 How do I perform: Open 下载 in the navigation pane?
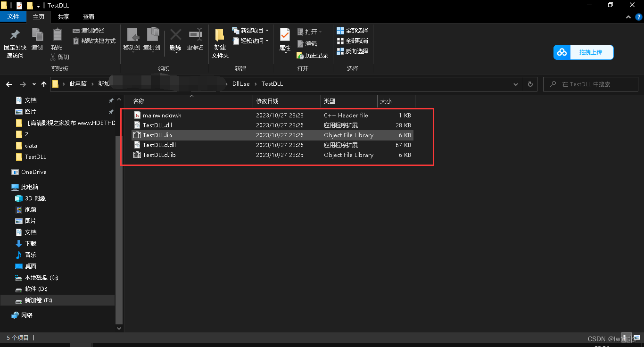point(30,244)
